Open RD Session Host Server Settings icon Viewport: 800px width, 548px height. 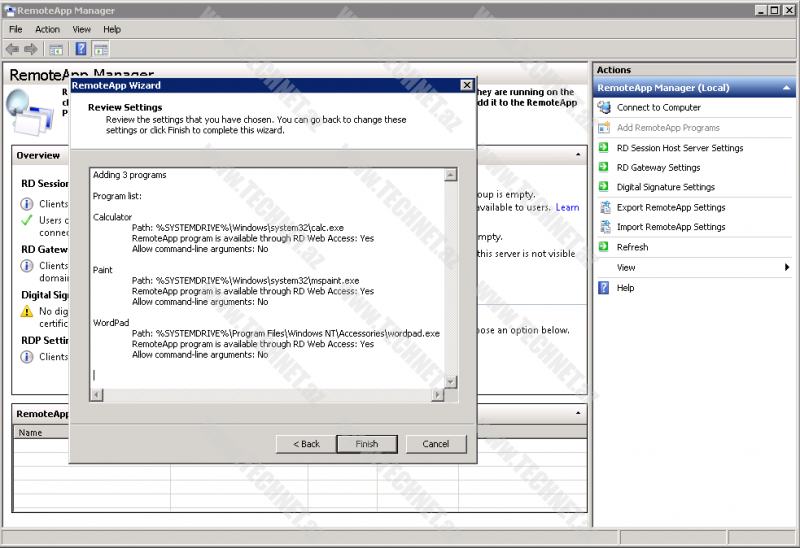(604, 148)
